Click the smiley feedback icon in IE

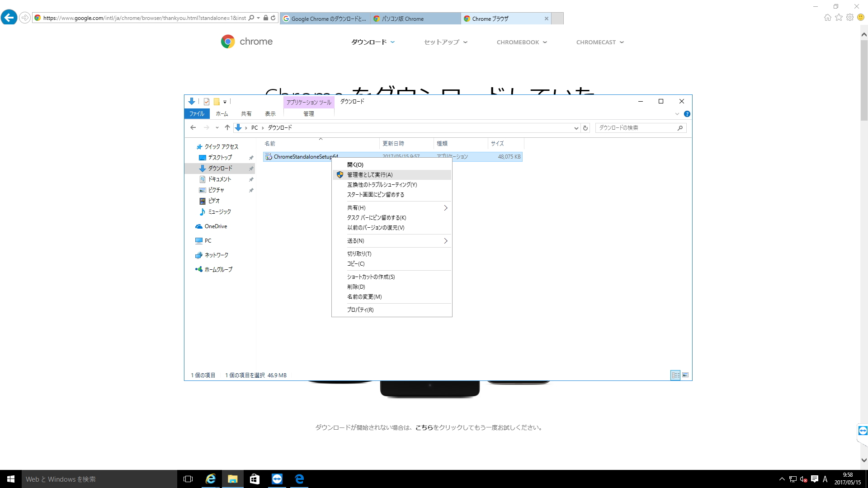coord(861,18)
